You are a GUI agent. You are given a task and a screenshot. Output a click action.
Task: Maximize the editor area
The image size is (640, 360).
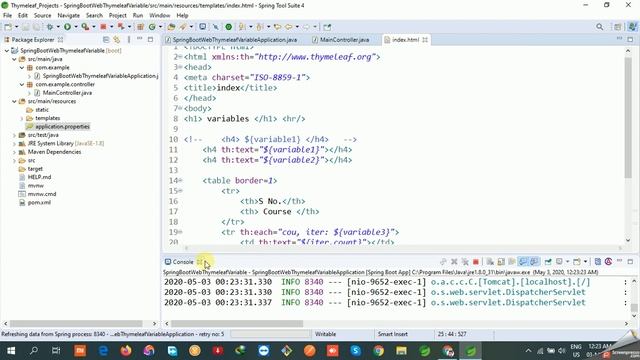(x=630, y=40)
